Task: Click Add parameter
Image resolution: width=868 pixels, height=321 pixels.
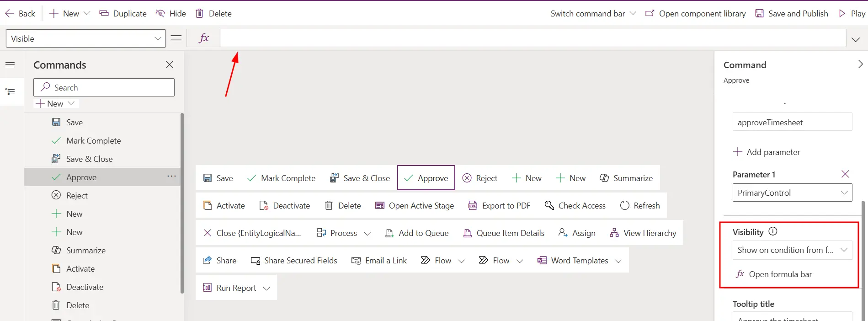Action: [x=767, y=152]
